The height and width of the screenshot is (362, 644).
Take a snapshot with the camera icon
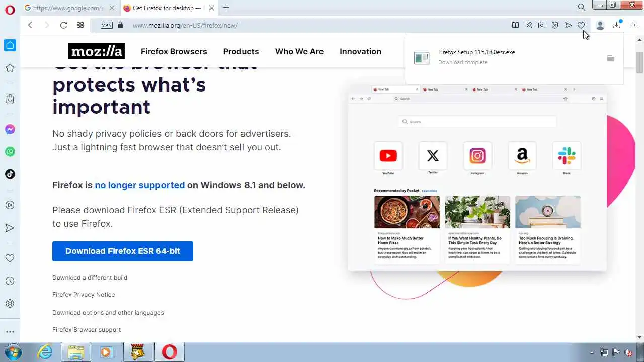542,25
